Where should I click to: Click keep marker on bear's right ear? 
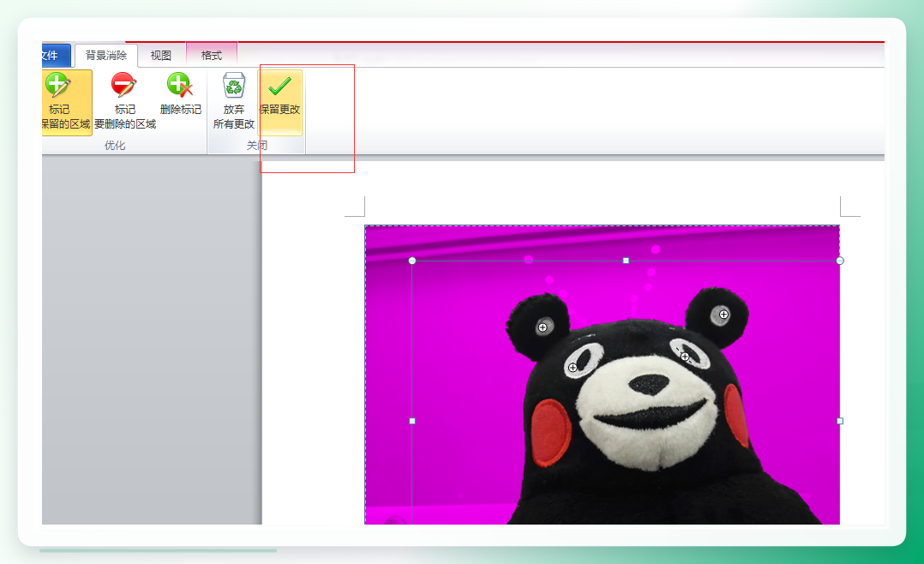click(723, 315)
